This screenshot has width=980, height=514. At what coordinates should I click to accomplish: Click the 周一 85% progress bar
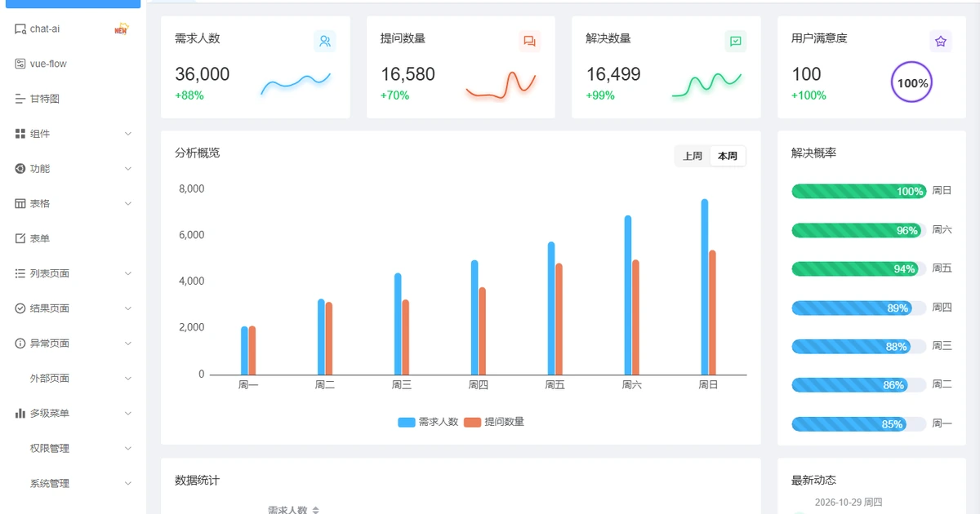point(859,423)
